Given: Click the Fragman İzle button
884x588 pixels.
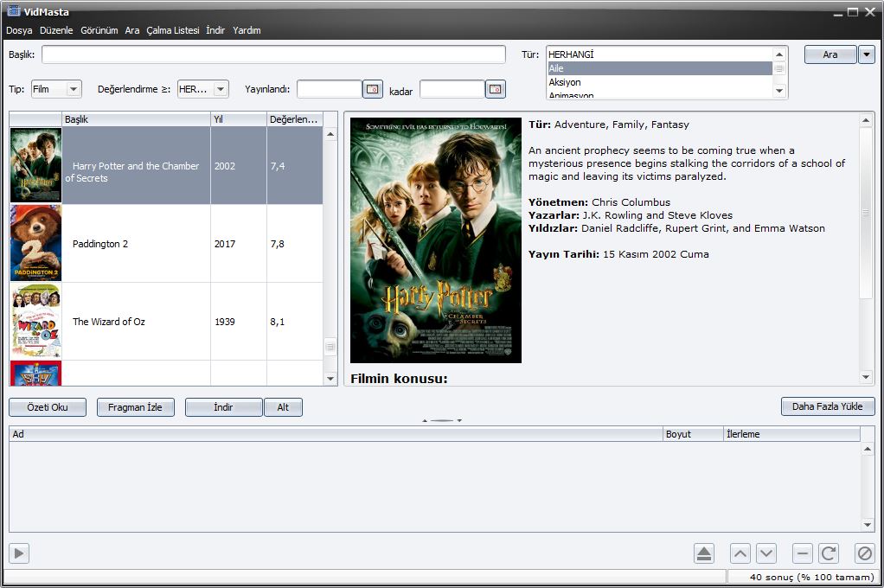Looking at the screenshot, I should pos(135,407).
